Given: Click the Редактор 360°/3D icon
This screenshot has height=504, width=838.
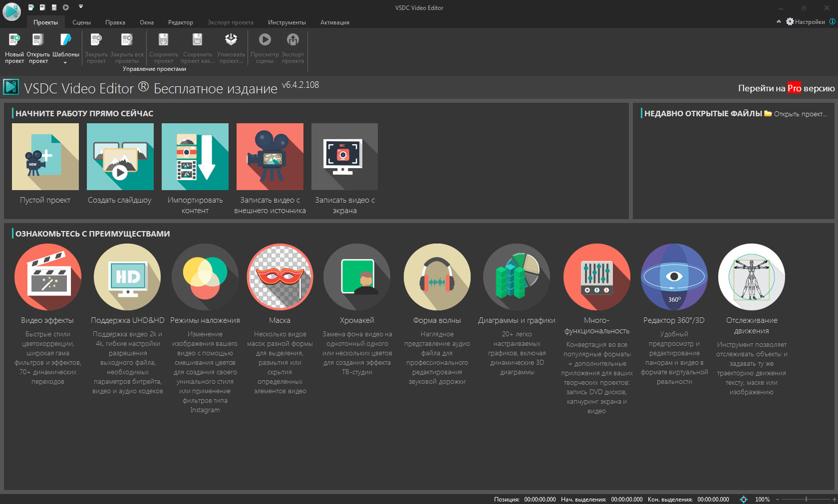Looking at the screenshot, I should pos(674,277).
